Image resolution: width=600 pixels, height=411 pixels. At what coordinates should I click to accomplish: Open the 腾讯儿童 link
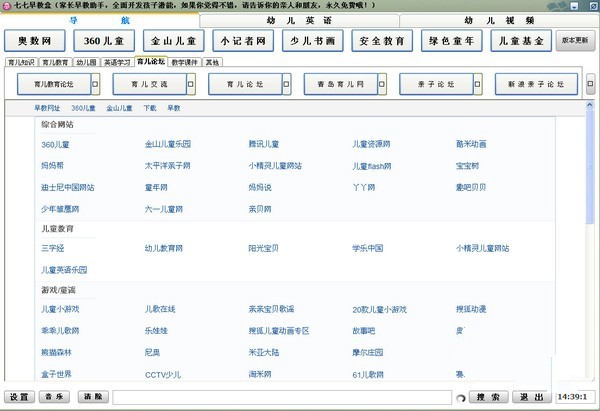(x=264, y=144)
